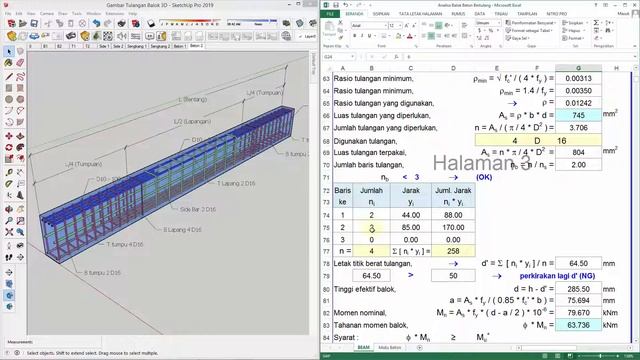Click Zoom Extents tool

click(9, 232)
